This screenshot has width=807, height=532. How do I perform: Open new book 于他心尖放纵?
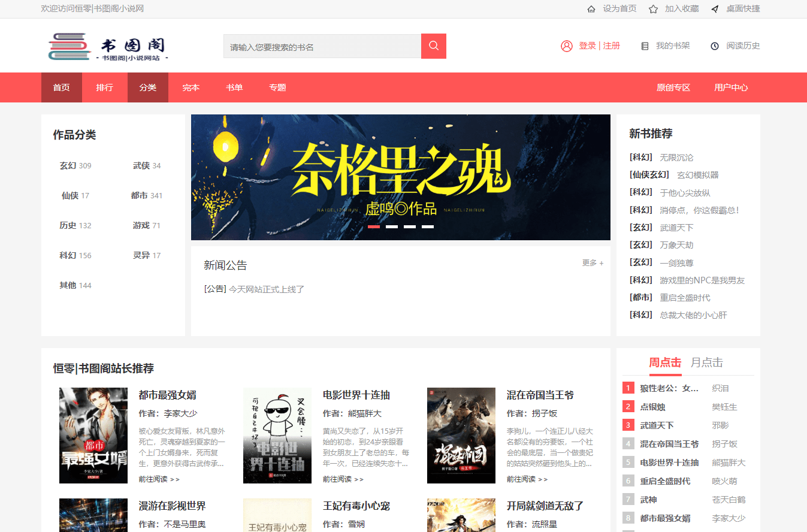pos(685,193)
